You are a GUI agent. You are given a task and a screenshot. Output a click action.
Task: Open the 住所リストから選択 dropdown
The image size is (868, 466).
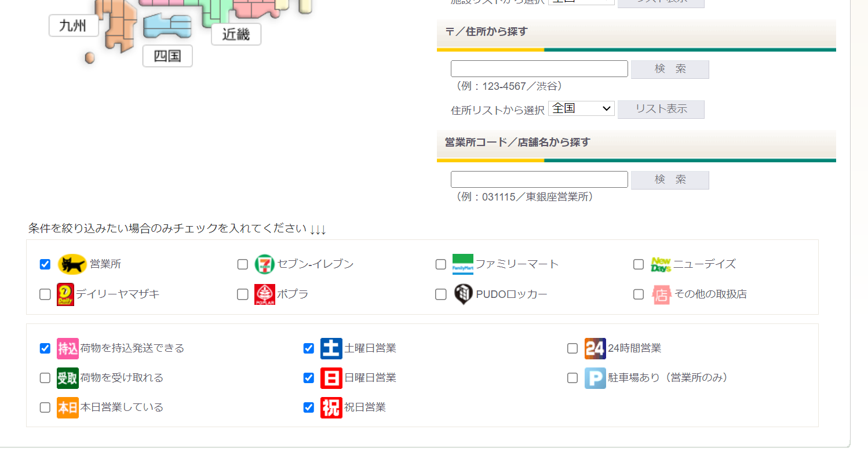point(581,108)
